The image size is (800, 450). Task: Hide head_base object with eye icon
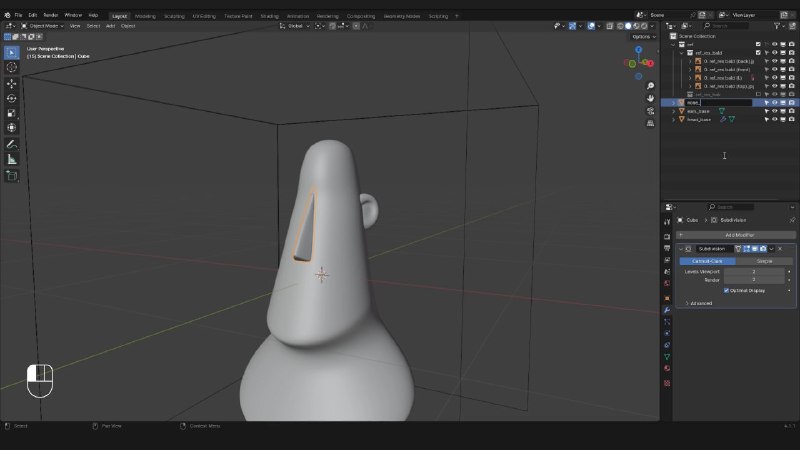774,119
